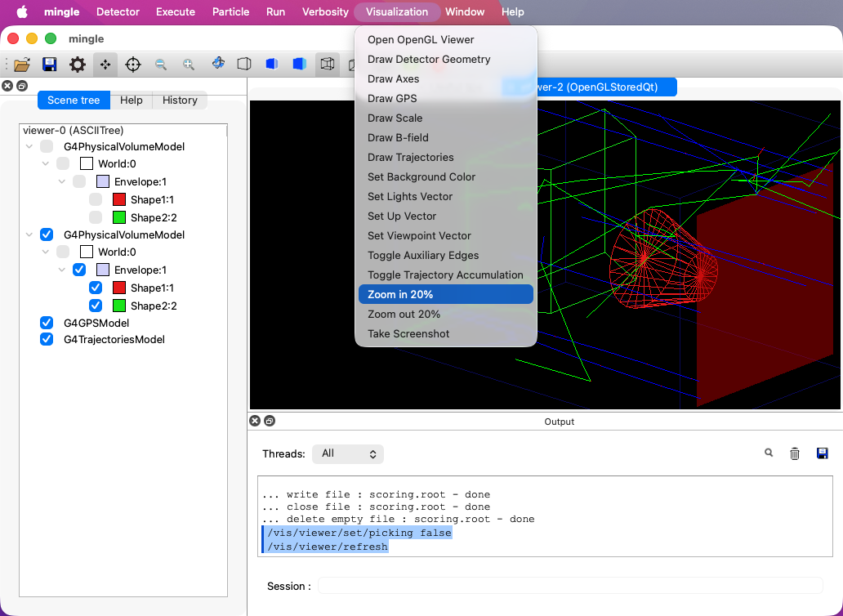The image size is (843, 616).
Task: Open the Threads dropdown showing All
Action: [347, 453]
